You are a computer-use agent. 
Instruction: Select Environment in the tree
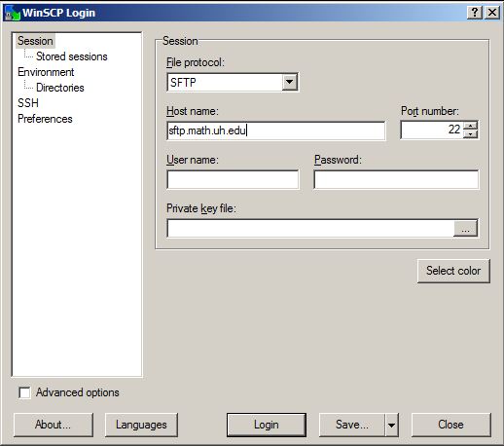tap(46, 72)
